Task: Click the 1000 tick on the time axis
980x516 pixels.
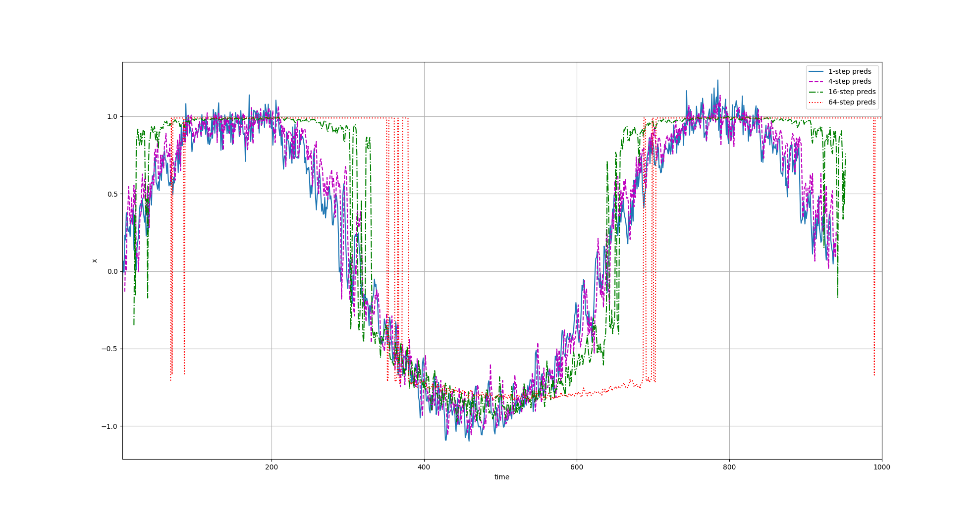Action: pyautogui.click(x=881, y=467)
